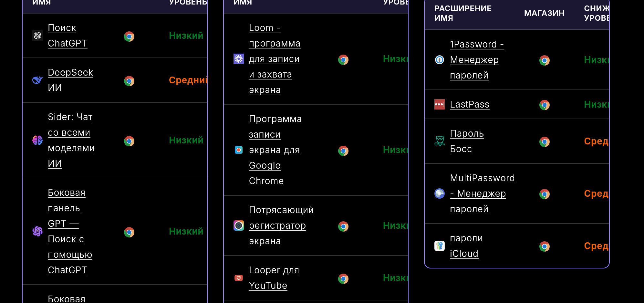Click the iCloud passwords keys icon

[x=440, y=246]
